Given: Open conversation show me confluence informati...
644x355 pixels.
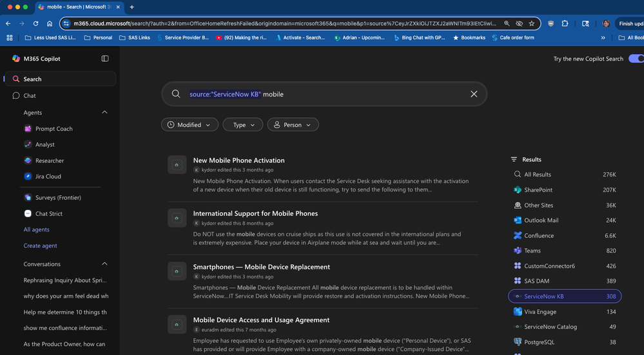Looking at the screenshot, I should point(65,328).
